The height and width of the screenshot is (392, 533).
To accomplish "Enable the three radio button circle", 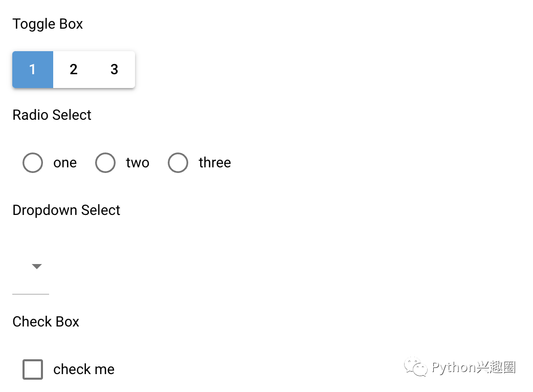I will point(178,163).
